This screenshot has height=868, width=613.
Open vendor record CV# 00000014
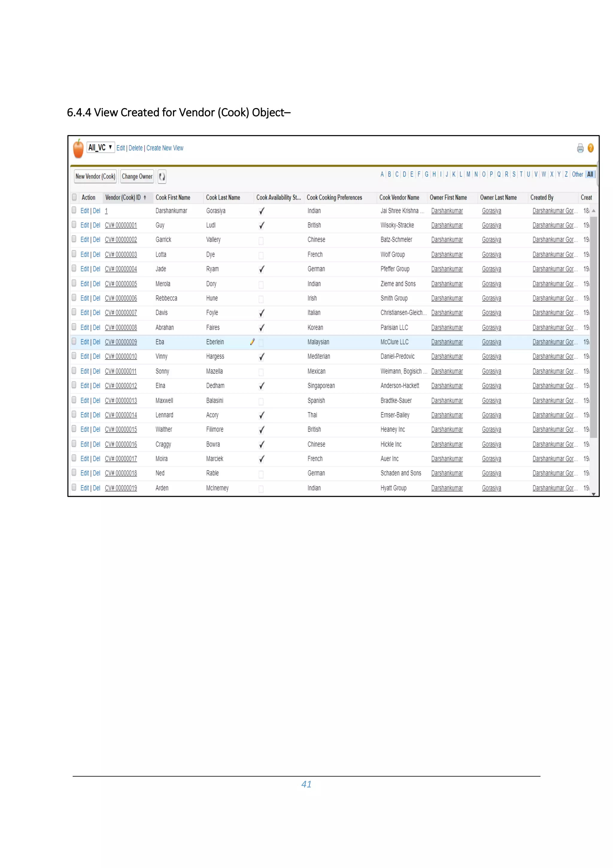(x=121, y=415)
